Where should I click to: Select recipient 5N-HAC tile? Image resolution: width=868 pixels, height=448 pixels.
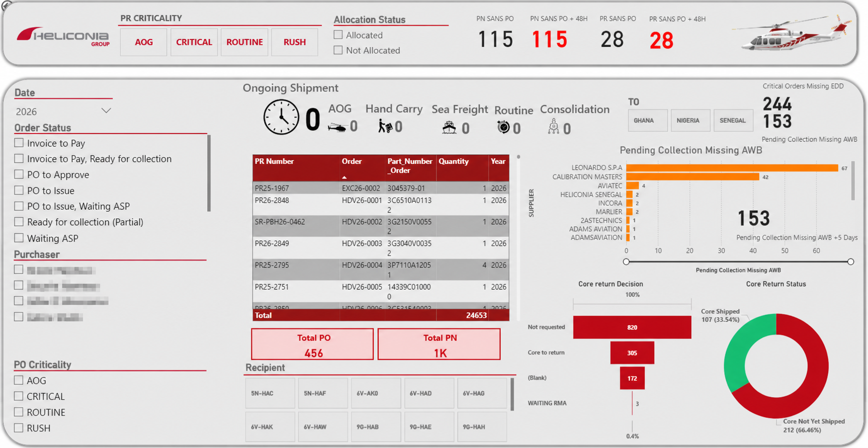(x=270, y=393)
